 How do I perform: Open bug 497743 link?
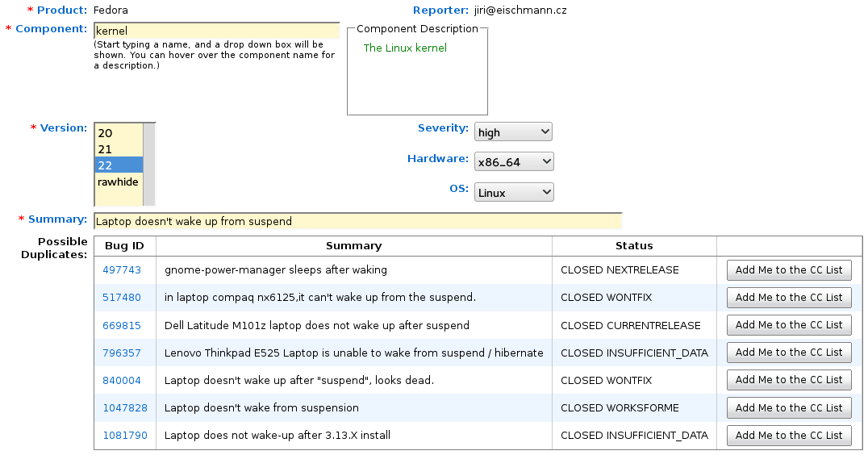122,270
